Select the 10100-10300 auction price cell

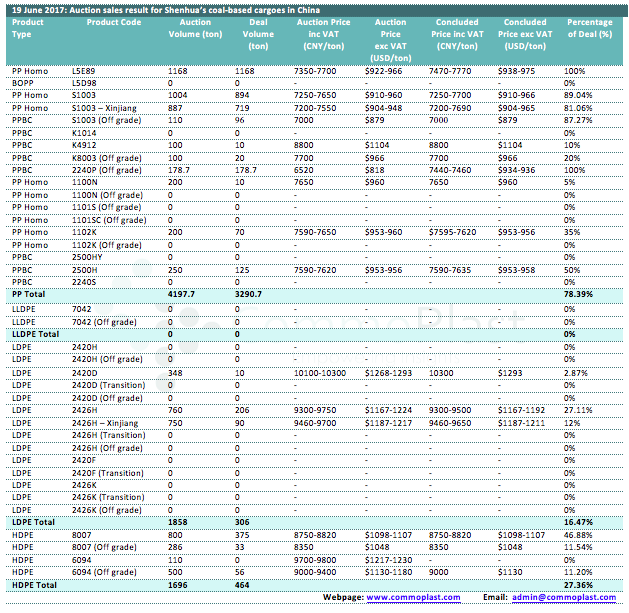pos(322,371)
